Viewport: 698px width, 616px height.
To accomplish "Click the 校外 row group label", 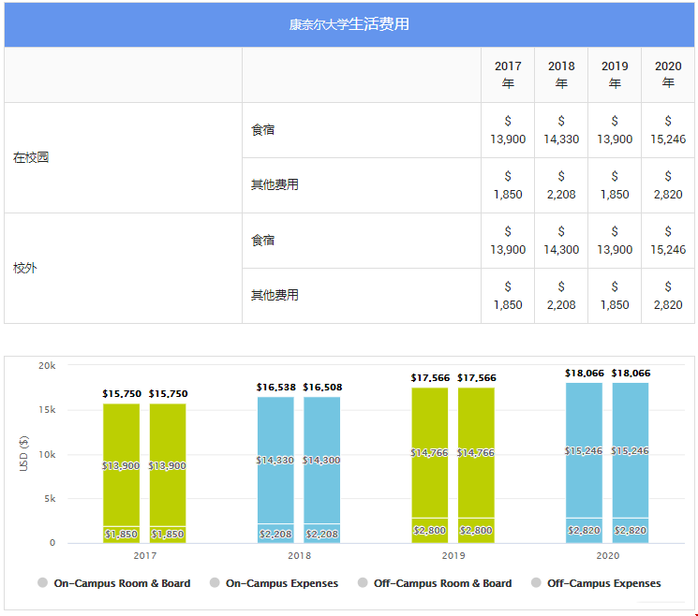I will point(25,268).
